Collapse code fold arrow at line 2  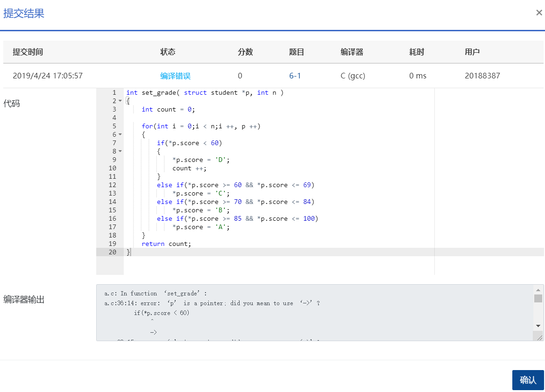point(120,101)
